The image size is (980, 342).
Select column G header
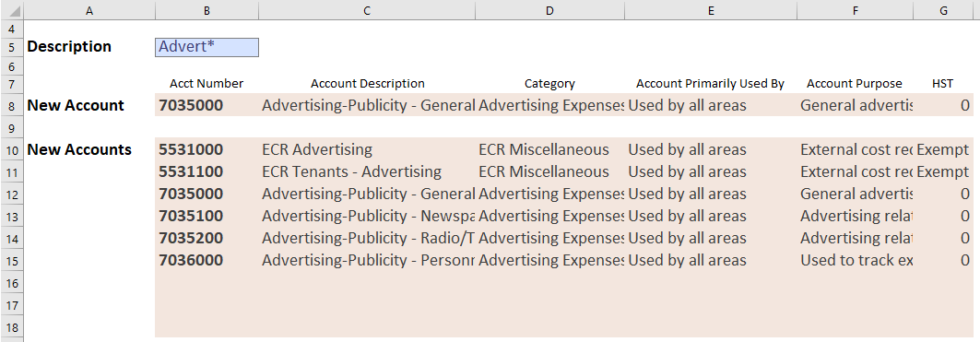pos(943,11)
